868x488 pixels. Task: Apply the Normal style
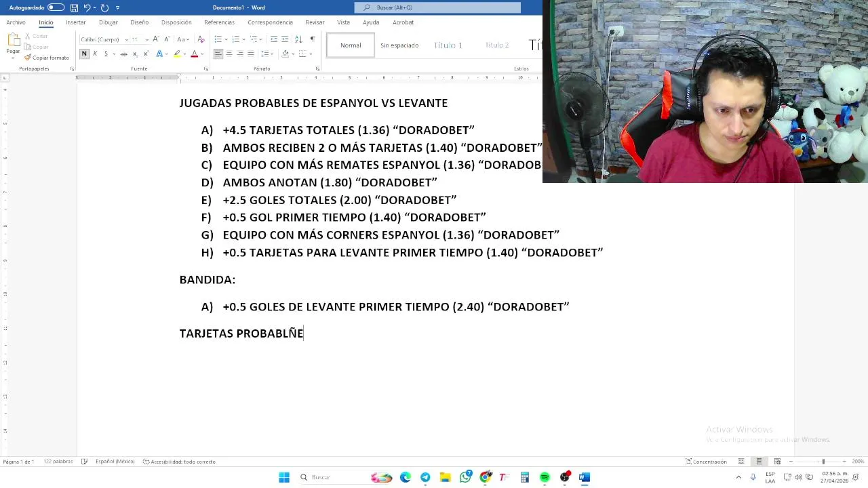351,45
